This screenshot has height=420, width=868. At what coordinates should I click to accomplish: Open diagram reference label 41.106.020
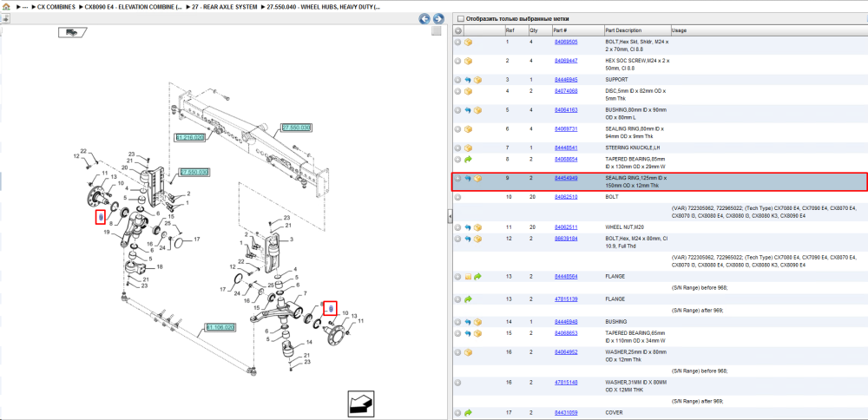click(220, 328)
